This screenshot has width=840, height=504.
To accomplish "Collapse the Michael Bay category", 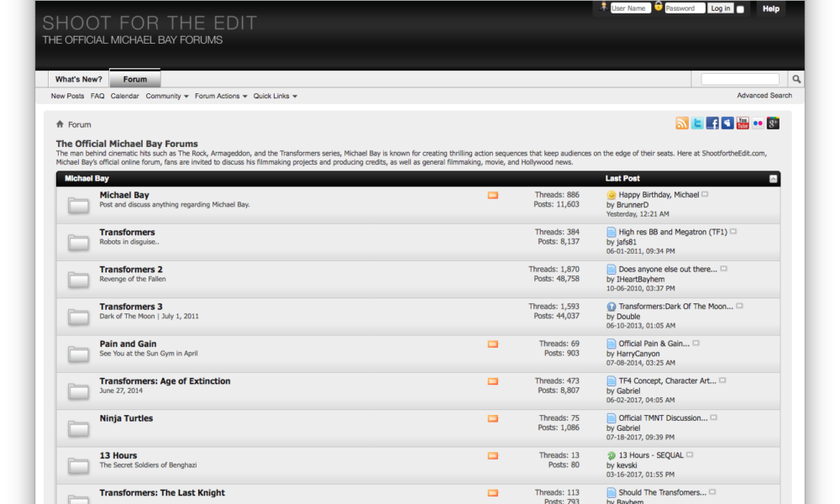I will [773, 178].
